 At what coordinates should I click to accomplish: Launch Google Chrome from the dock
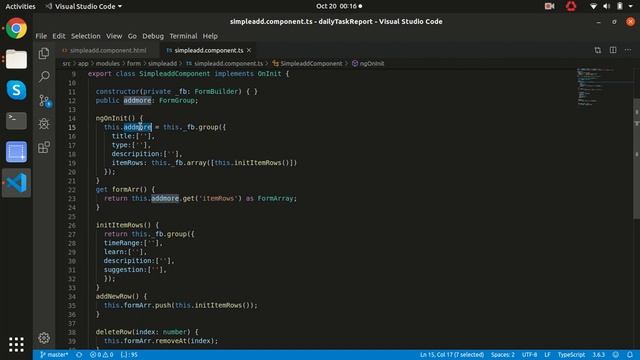[x=16, y=29]
